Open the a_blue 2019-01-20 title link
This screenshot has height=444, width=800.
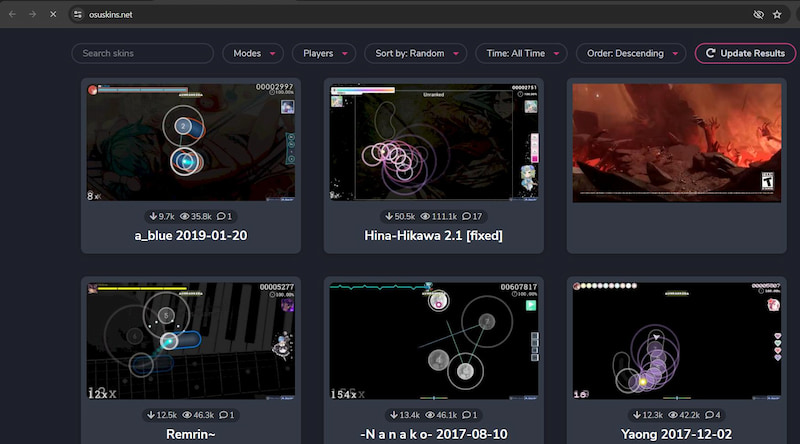pyautogui.click(x=191, y=236)
